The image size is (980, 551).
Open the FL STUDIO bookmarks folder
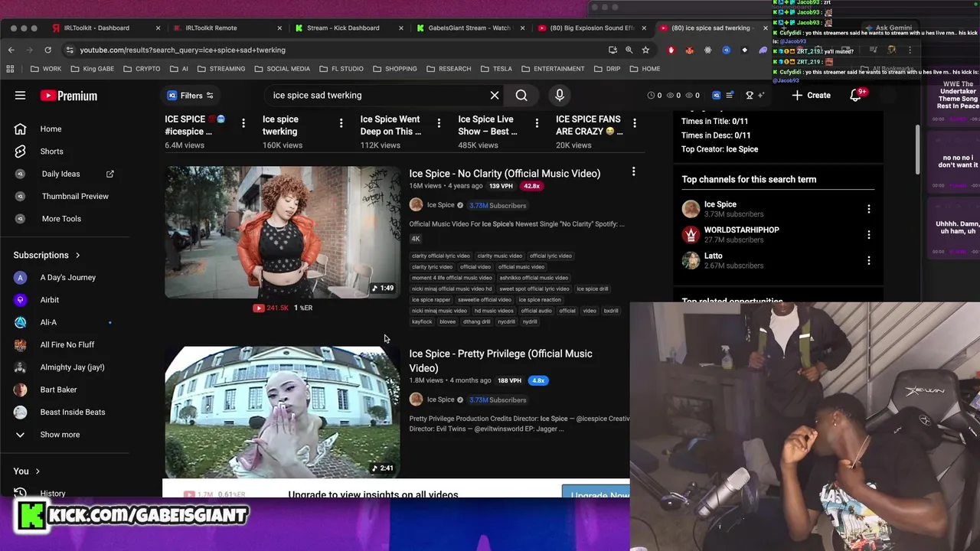pos(341,69)
